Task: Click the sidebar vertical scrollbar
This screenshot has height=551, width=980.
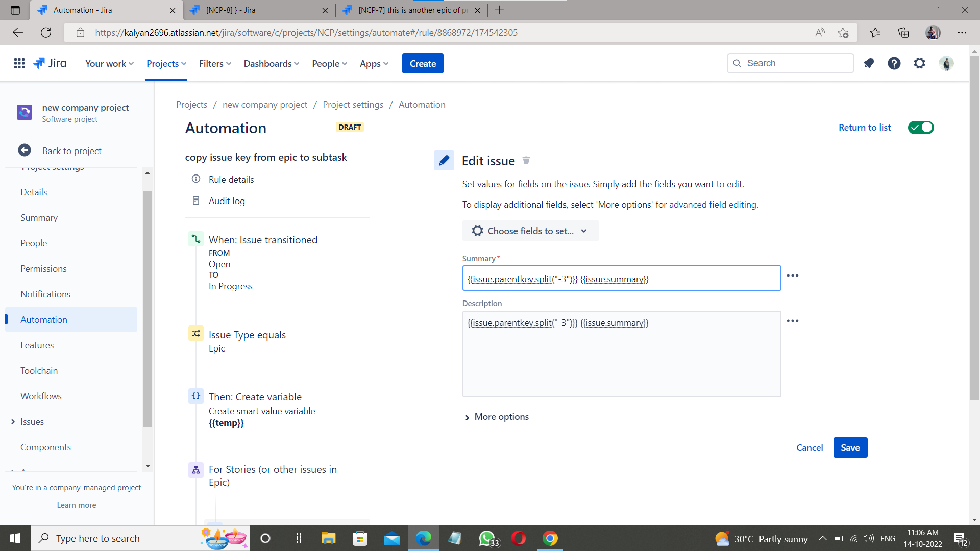Action: click(148, 309)
